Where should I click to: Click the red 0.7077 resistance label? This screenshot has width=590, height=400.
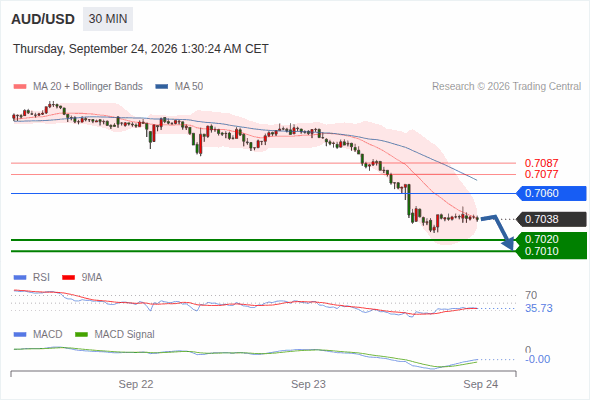coord(541,174)
